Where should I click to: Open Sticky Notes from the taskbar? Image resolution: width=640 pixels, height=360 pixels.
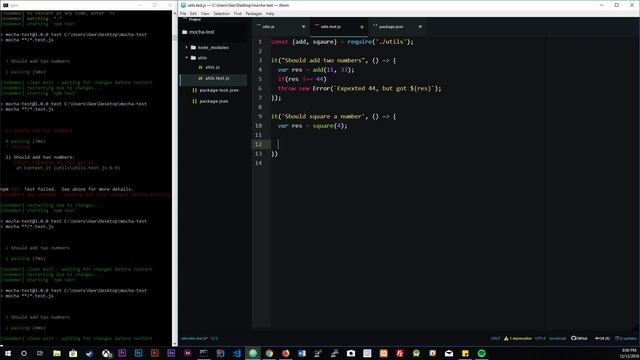pos(465,353)
